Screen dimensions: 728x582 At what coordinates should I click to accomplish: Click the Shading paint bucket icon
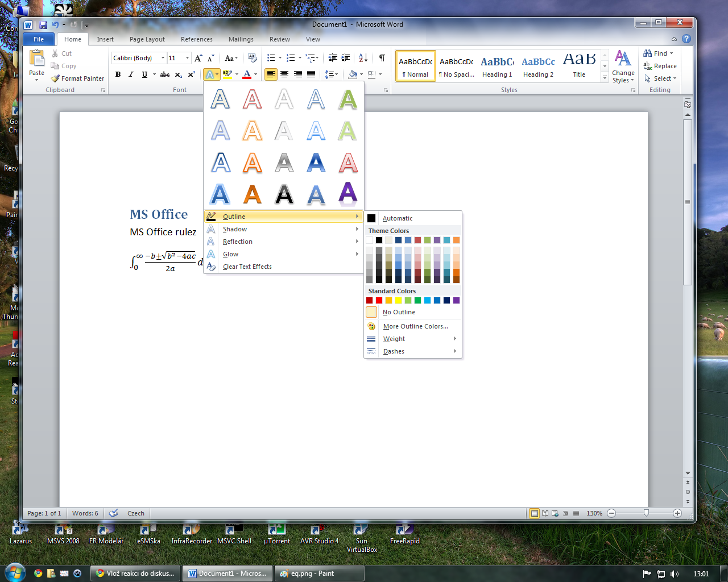[x=353, y=74]
